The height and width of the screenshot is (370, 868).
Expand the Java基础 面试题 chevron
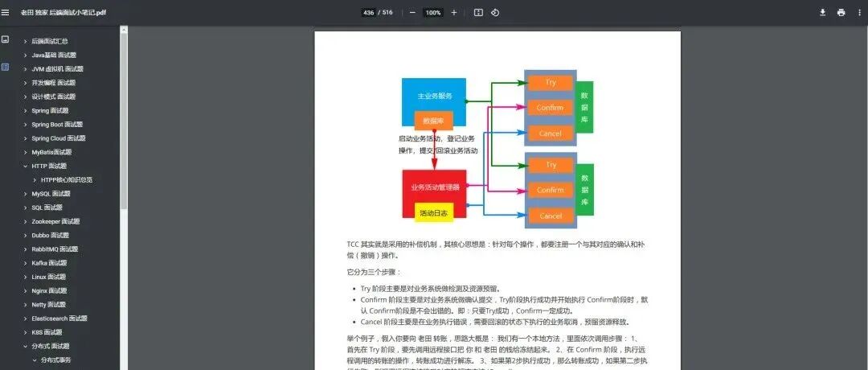(x=26, y=55)
